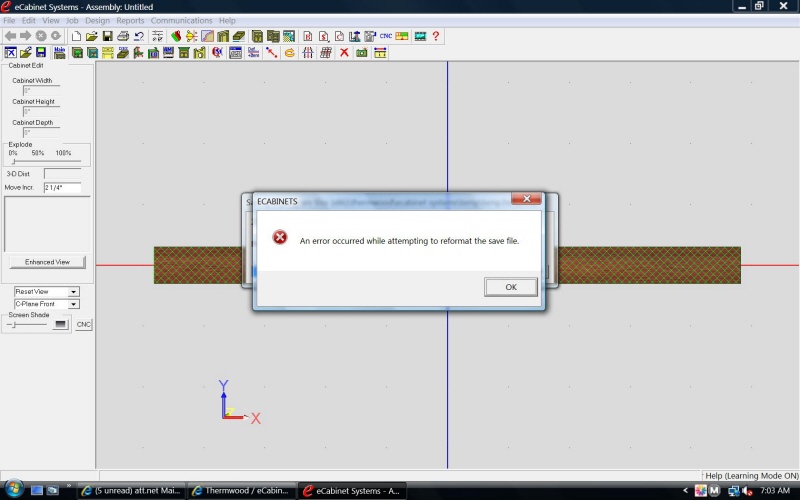Click the CNC button beside Screen Shade
The width and height of the screenshot is (800, 500).
(x=84, y=324)
